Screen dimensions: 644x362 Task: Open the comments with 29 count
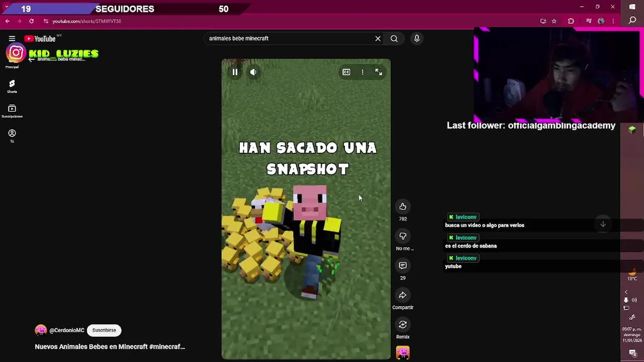coord(403,265)
